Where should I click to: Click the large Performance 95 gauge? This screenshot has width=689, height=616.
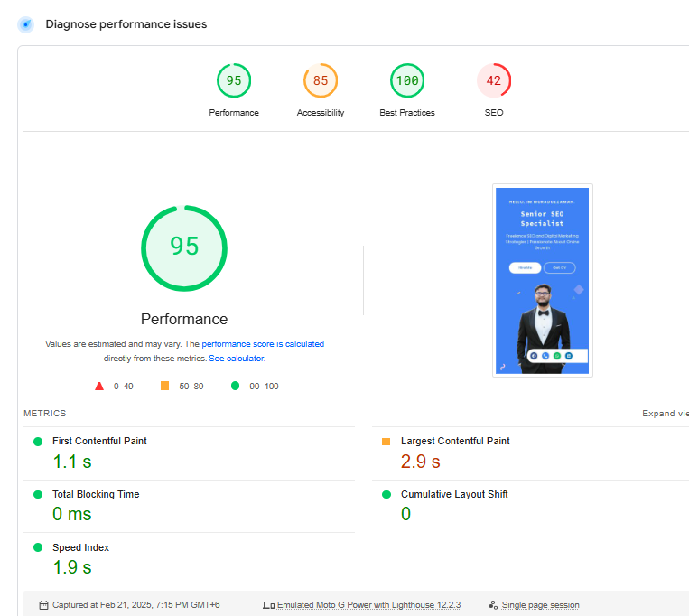pyautogui.click(x=184, y=247)
